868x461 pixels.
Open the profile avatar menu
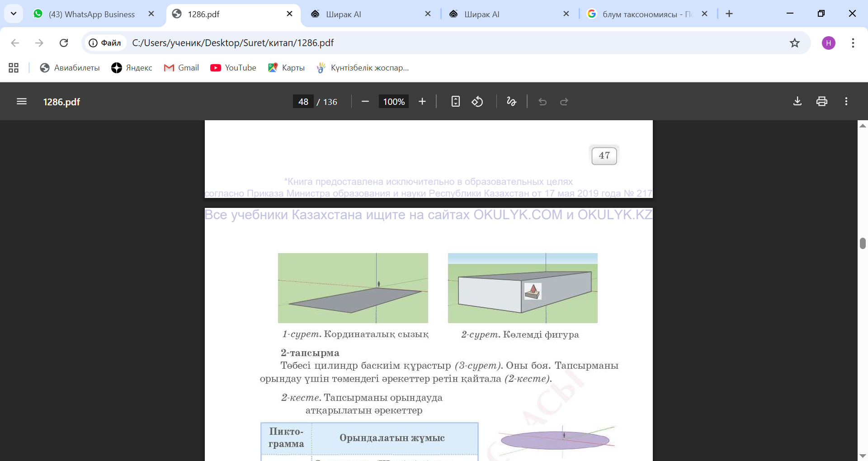829,43
